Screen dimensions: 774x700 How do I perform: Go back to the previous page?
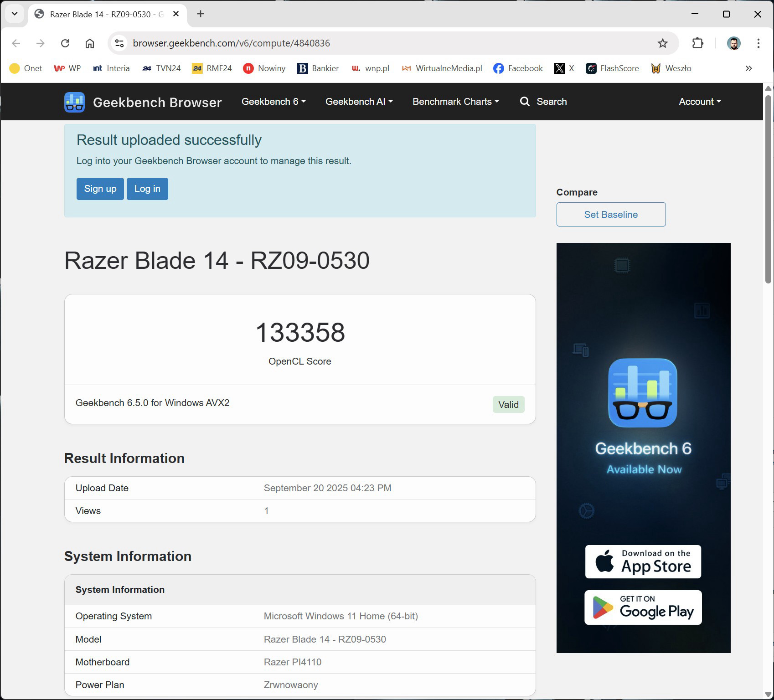click(16, 43)
